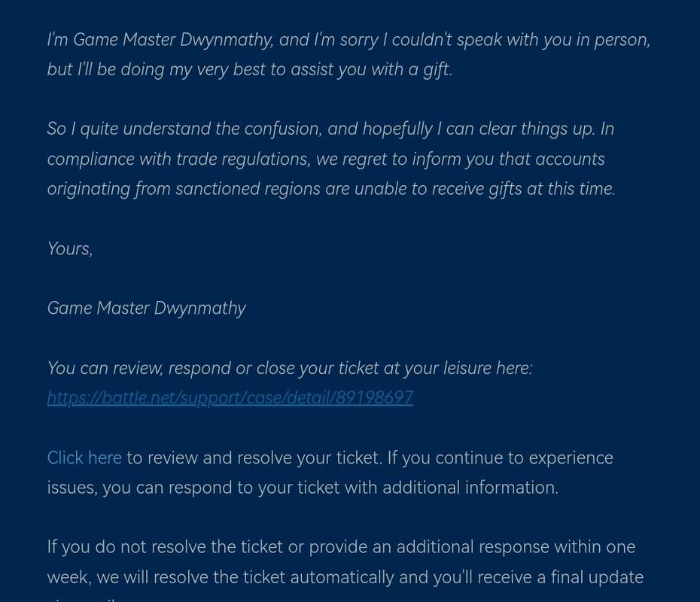Click the Game Master Dwynmathy signature line
The image size is (700, 602).
147,309
